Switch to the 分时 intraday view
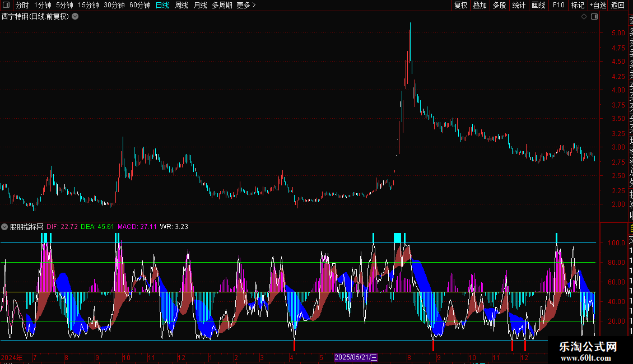Viewport: 633px width, 364px height. (22, 5)
